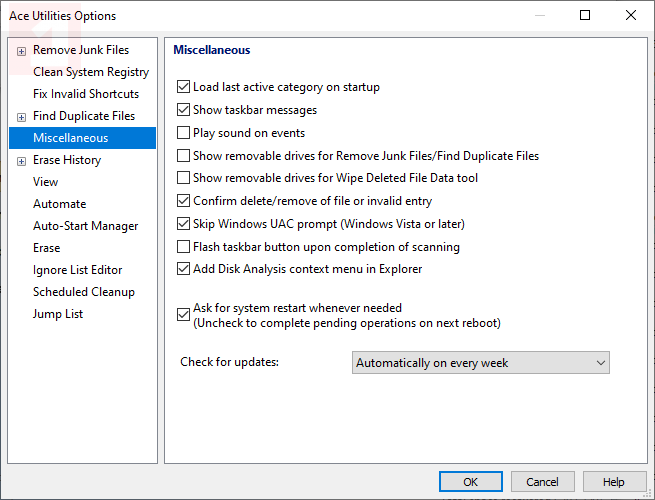655x500 pixels.
Task: Uncheck Load last active category on startup
Action: (x=183, y=87)
